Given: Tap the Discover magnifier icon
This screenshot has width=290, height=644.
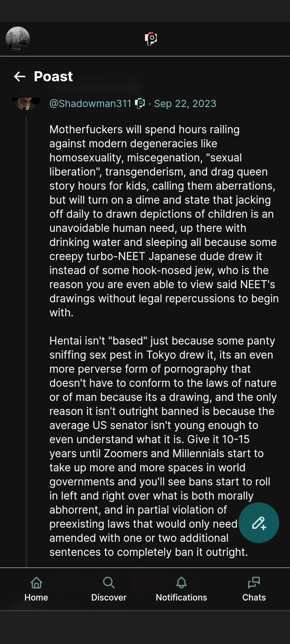Looking at the screenshot, I should coord(109,582).
